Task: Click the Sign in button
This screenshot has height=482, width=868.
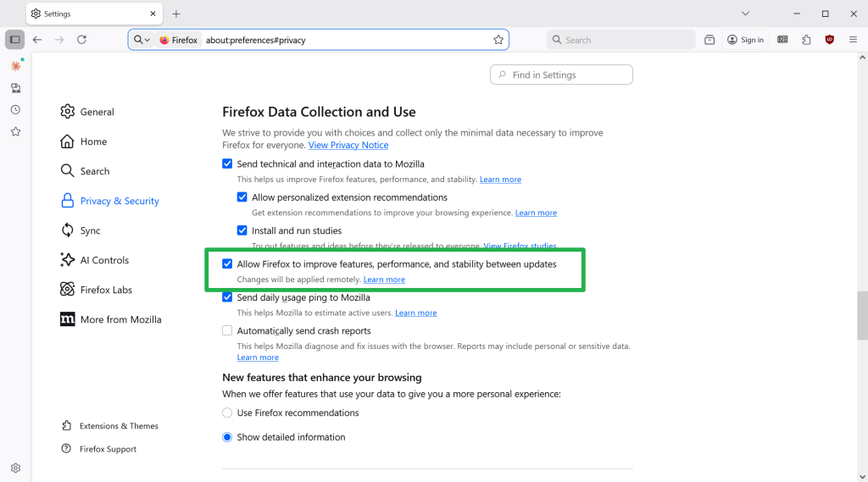Action: (745, 40)
